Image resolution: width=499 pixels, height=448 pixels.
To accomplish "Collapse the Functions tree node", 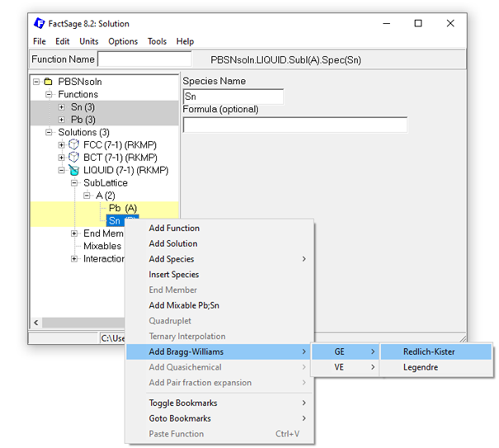I will click(x=49, y=94).
